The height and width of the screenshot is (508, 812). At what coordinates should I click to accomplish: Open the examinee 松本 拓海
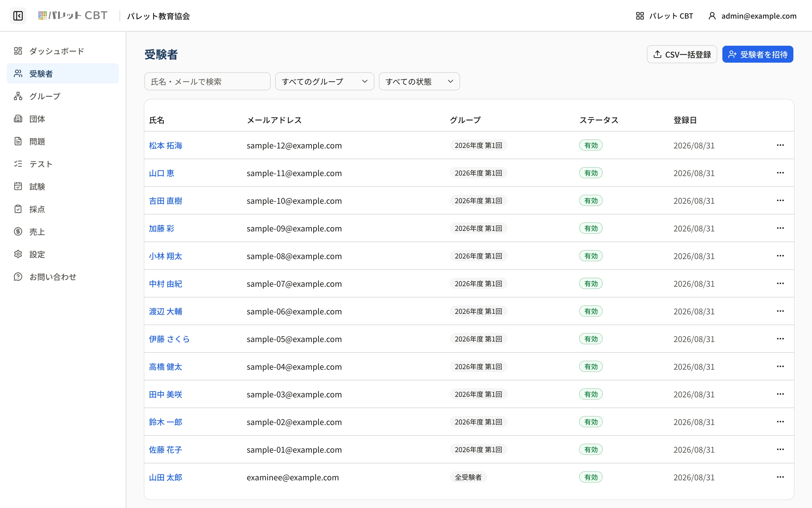point(166,145)
